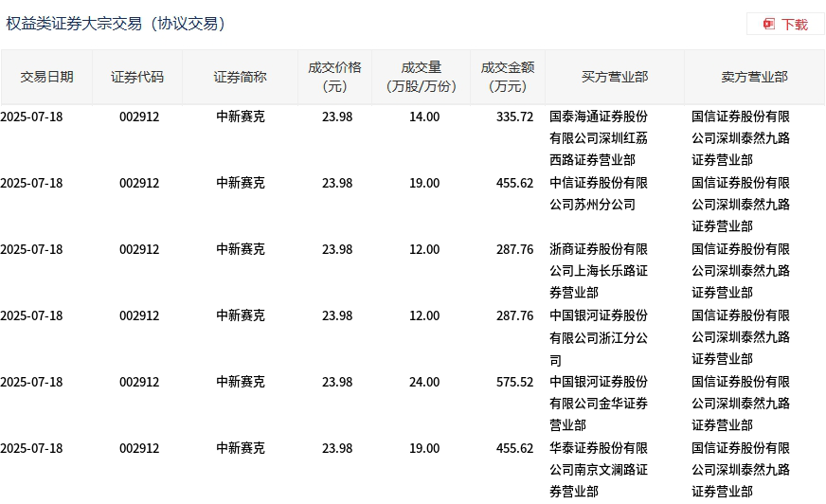
Task: Select price 23.98 in 575.52 row
Action: click(x=337, y=382)
